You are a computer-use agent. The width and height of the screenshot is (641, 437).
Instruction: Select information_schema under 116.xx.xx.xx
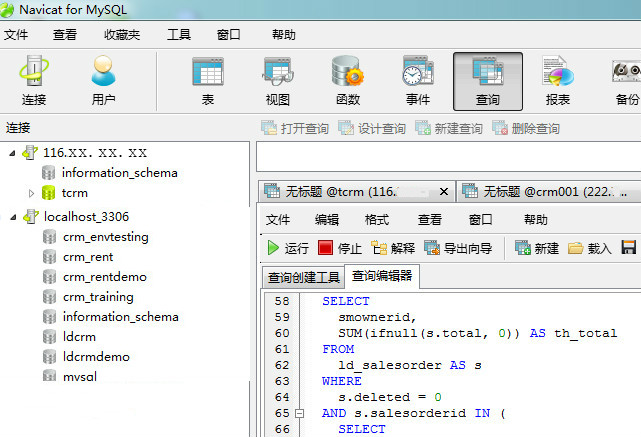tap(119, 173)
